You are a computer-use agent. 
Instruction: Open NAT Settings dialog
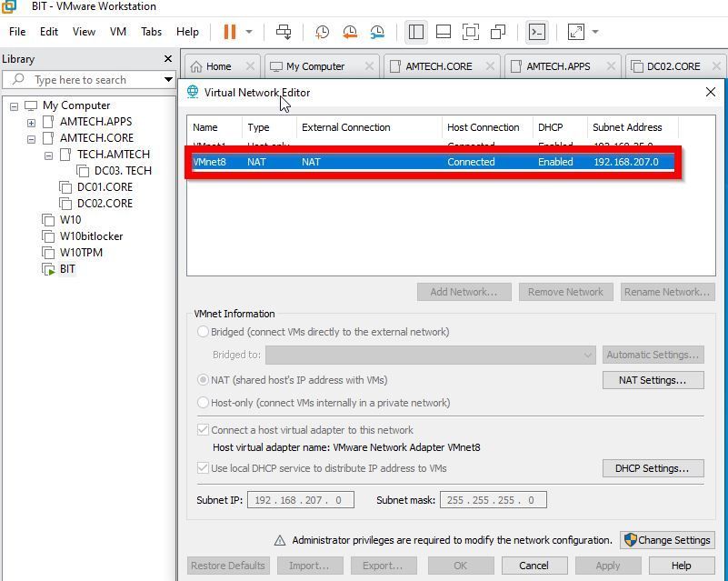[x=653, y=380]
